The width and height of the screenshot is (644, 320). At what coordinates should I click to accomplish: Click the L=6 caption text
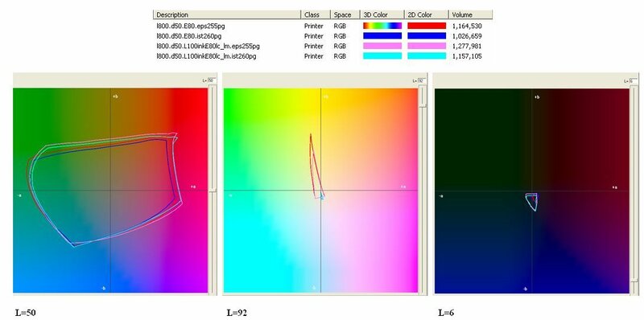tap(446, 313)
